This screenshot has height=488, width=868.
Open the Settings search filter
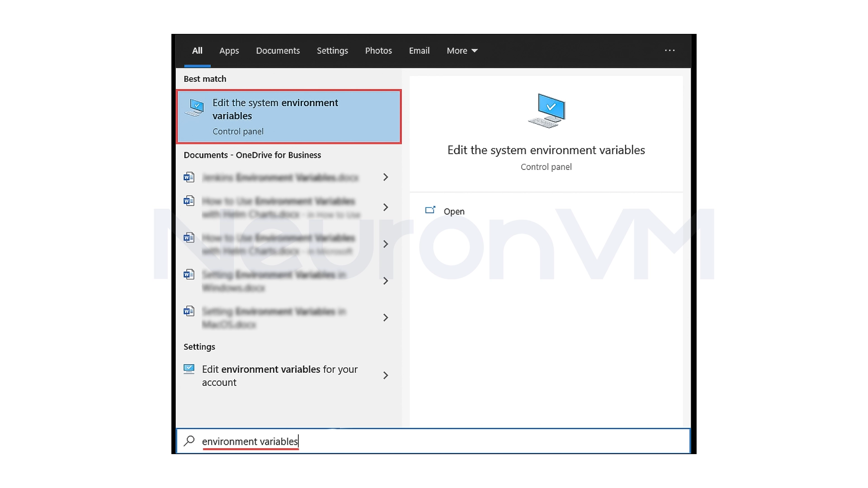[332, 51]
